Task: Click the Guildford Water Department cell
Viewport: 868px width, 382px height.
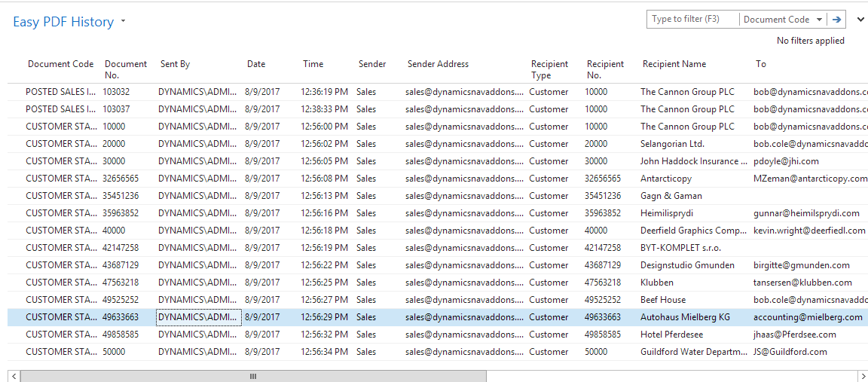Action: click(x=693, y=352)
